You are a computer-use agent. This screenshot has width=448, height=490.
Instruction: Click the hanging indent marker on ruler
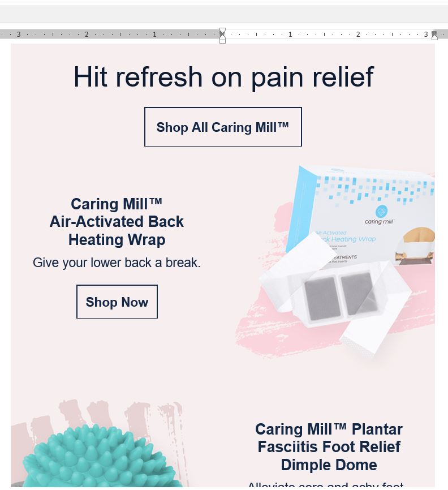[222, 36]
